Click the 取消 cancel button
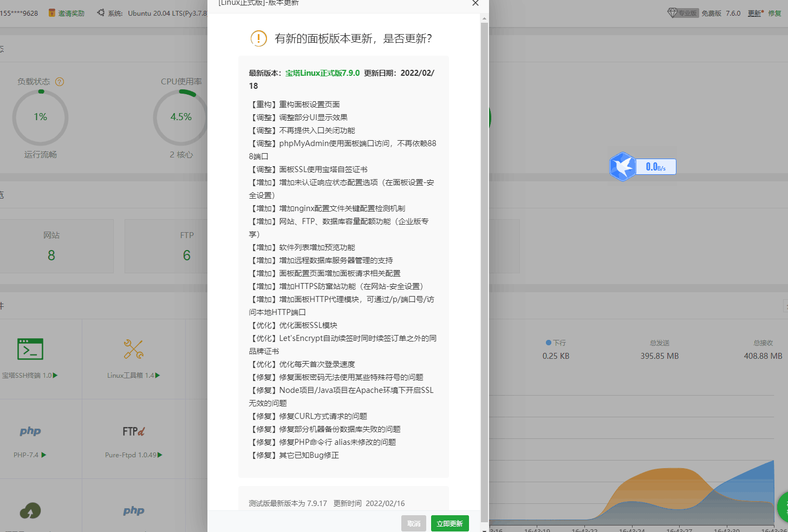 point(414,523)
